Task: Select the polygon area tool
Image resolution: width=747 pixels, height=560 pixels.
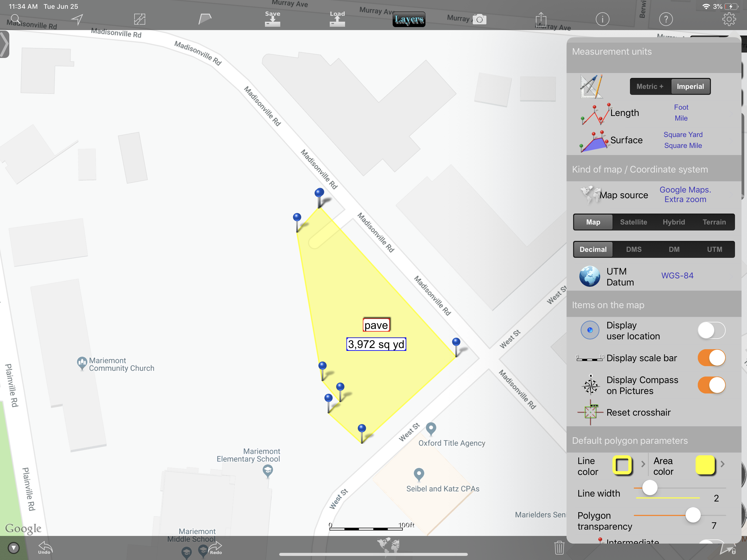Action: (x=205, y=19)
